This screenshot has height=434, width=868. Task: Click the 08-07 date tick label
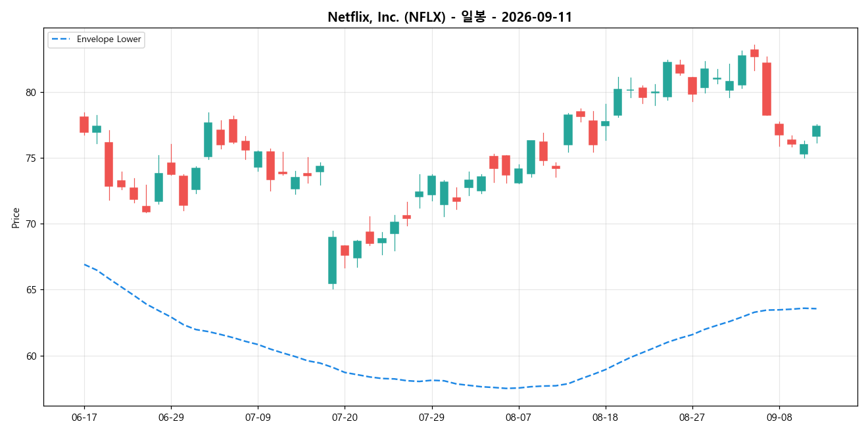coord(518,417)
